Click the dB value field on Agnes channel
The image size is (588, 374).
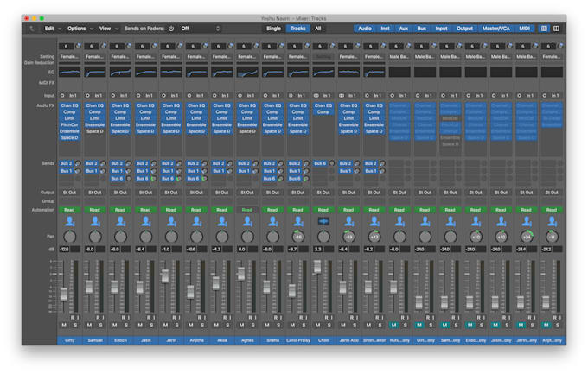click(242, 250)
